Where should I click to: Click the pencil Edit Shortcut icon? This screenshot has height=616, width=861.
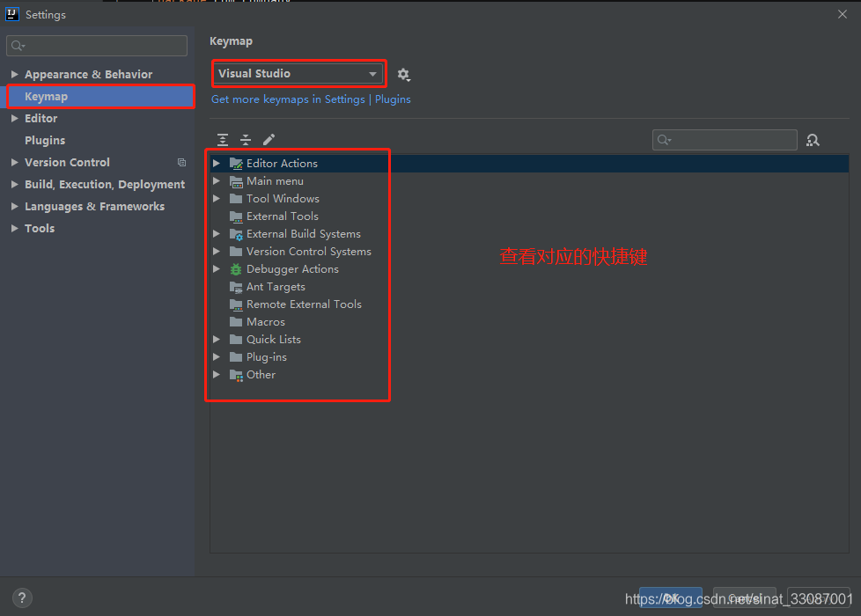click(269, 139)
